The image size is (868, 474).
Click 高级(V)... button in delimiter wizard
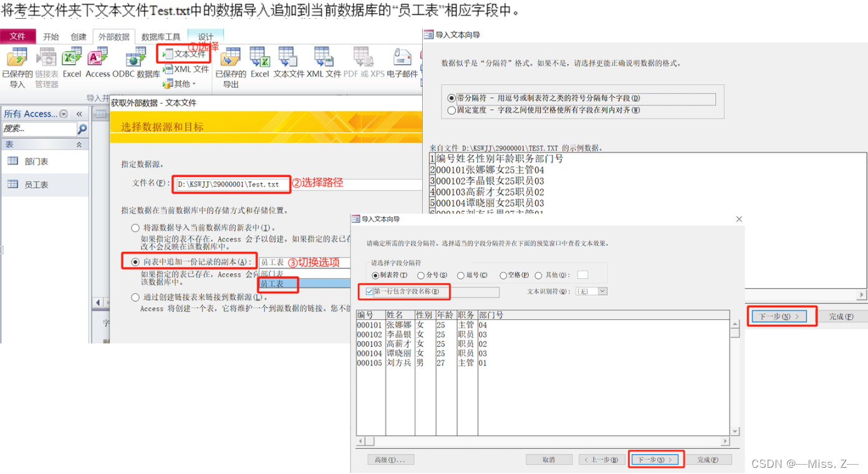(x=390, y=460)
